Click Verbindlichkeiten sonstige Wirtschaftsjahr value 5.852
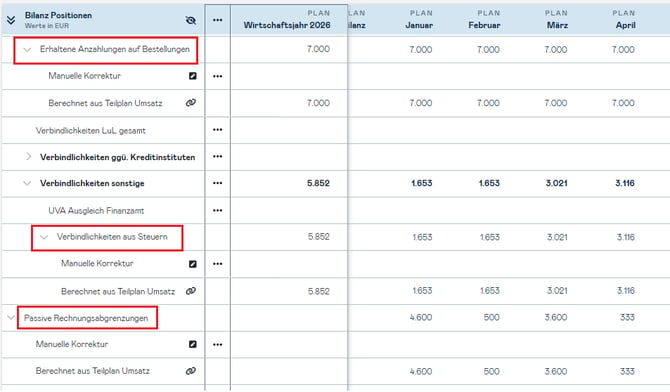The height and width of the screenshot is (392, 670). tap(318, 183)
